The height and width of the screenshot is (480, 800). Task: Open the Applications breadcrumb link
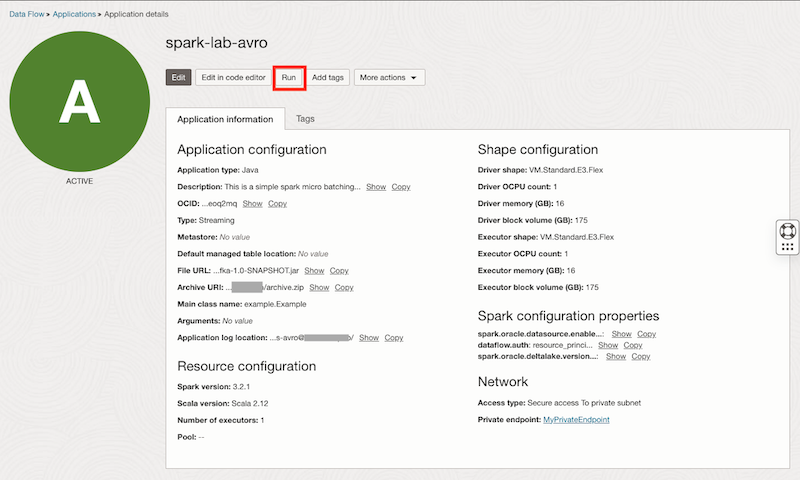pos(74,14)
